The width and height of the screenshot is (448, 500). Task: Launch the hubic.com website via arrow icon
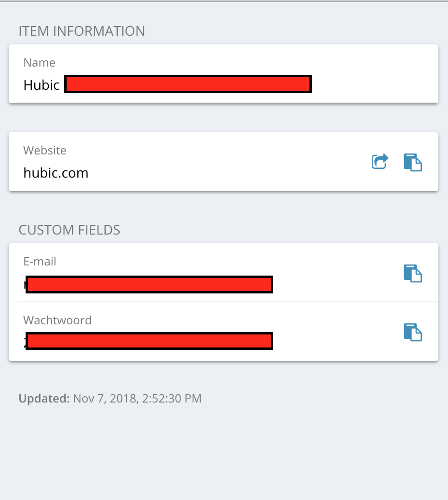[x=380, y=161]
